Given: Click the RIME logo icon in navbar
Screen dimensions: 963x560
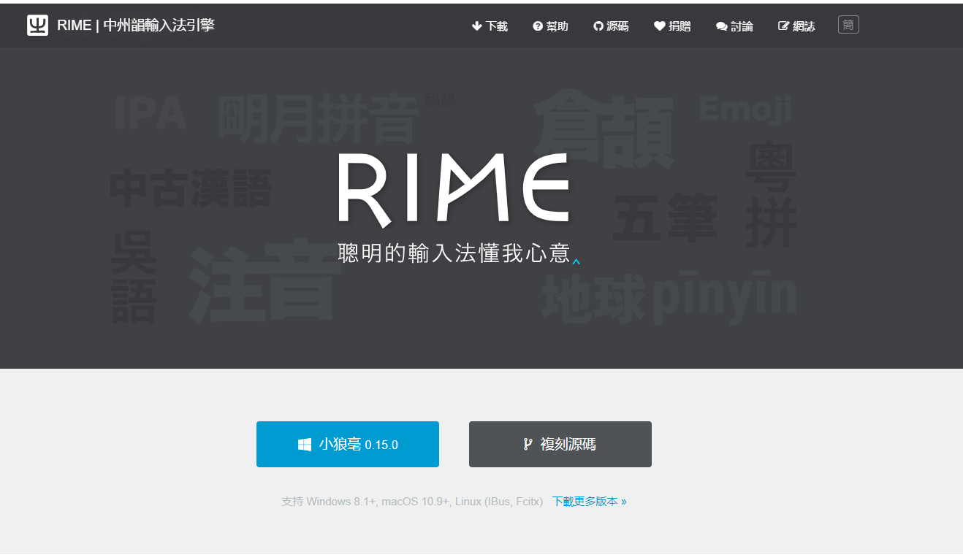Looking at the screenshot, I should pyautogui.click(x=37, y=26).
